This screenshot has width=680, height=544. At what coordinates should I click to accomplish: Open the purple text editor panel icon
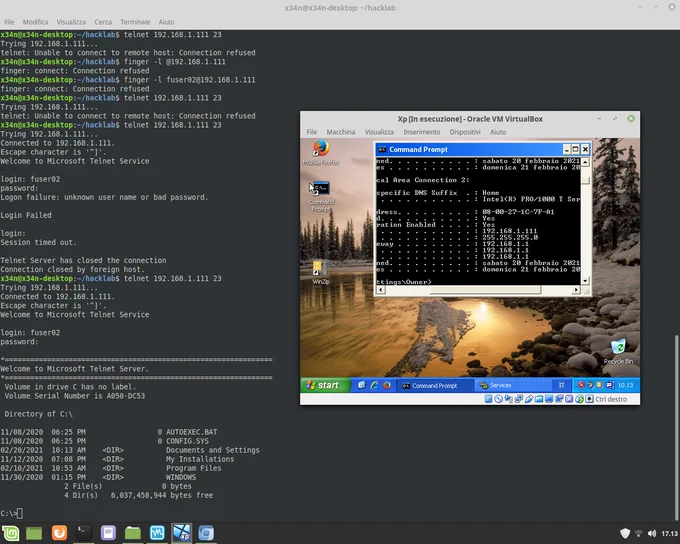point(108,533)
